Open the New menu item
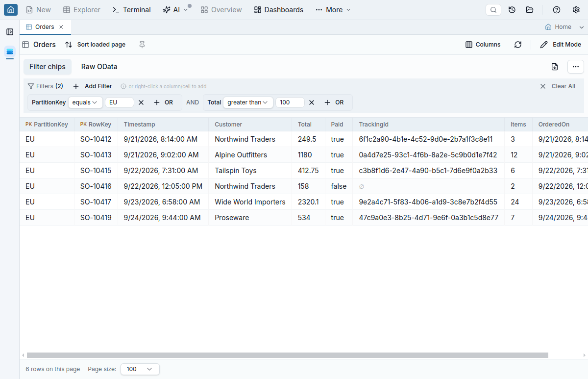Viewport: 588px width, 379px height. 38,10
